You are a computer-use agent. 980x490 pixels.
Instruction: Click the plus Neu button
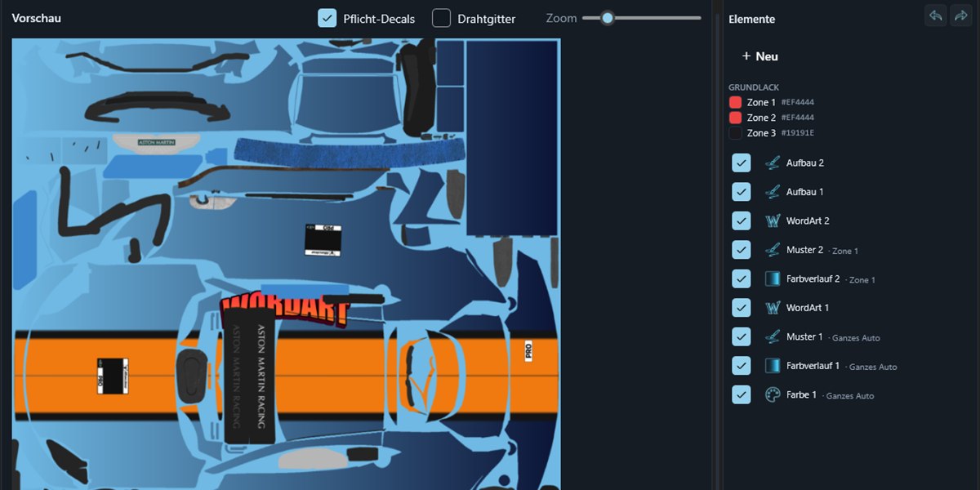click(759, 56)
